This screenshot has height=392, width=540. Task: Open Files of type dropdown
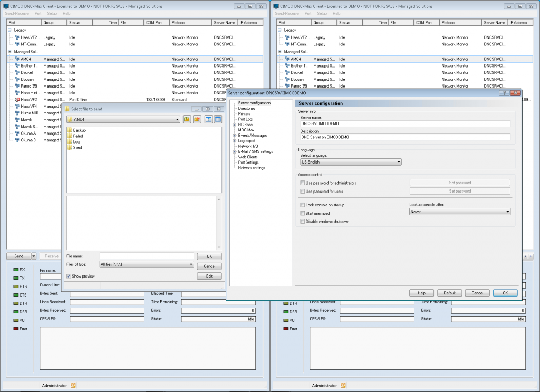click(191, 264)
